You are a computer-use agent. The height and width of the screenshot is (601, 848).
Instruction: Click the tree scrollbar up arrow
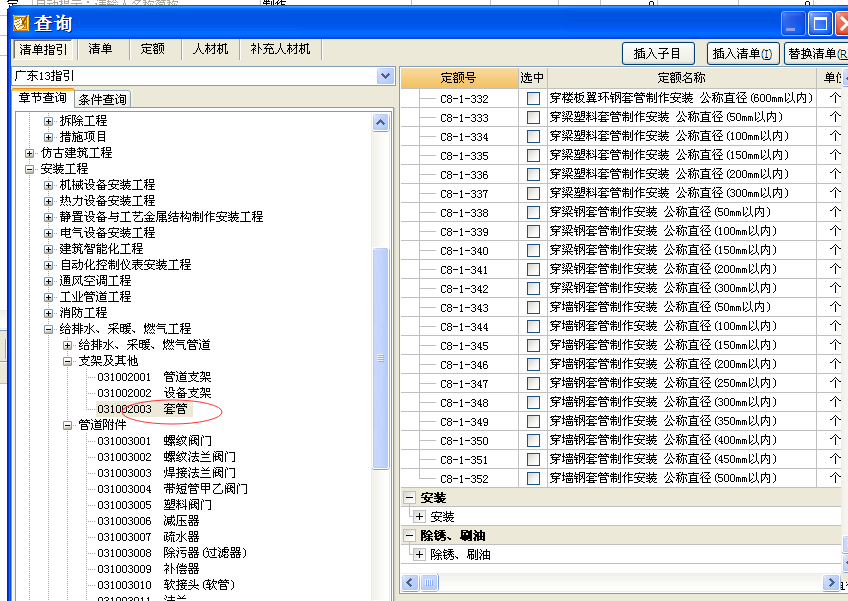[x=381, y=123]
